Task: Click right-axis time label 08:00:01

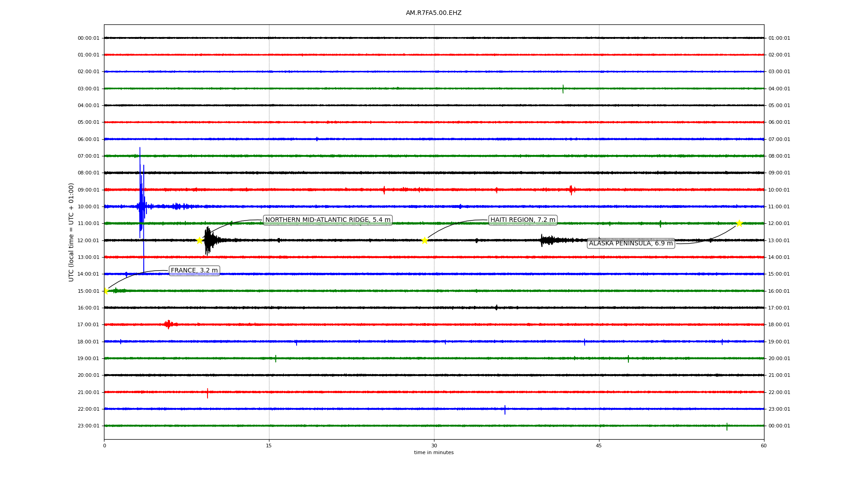Action: [779, 156]
